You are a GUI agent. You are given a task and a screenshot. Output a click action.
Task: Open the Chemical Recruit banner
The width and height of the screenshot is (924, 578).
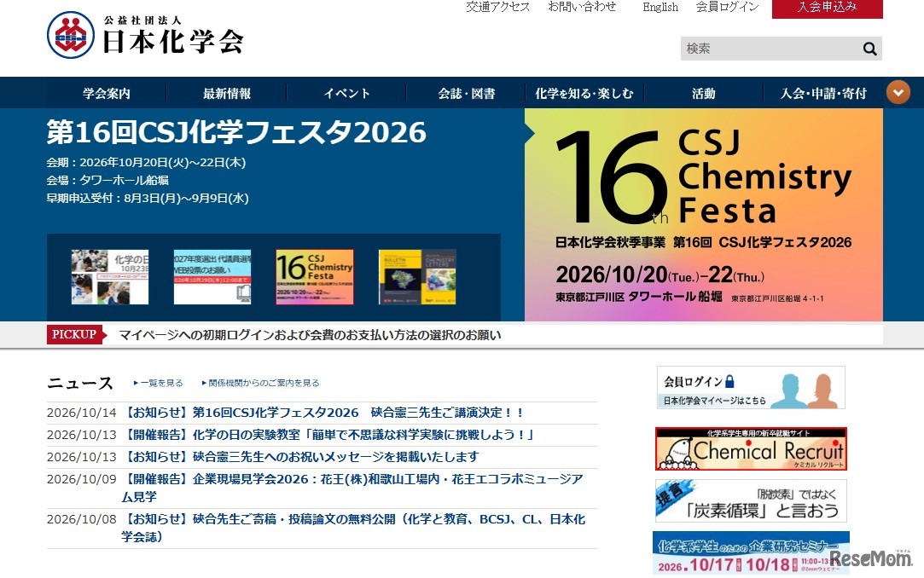[751, 448]
